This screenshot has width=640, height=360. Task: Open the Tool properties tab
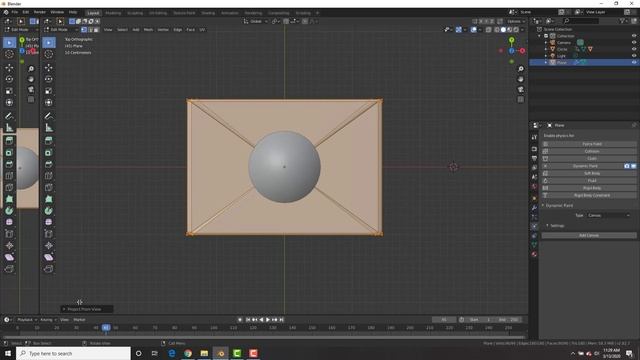[x=534, y=138]
